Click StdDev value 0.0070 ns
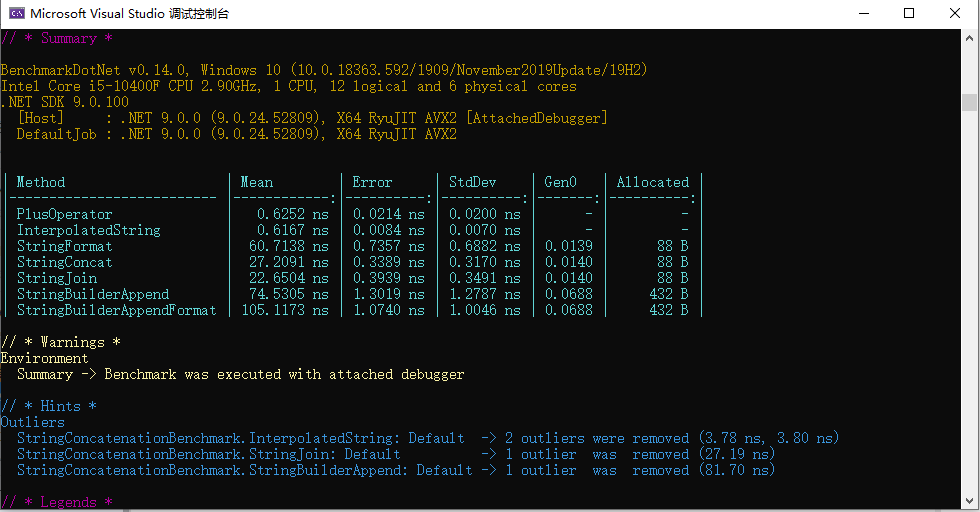Viewport: 980px width, 512px height. click(485, 230)
